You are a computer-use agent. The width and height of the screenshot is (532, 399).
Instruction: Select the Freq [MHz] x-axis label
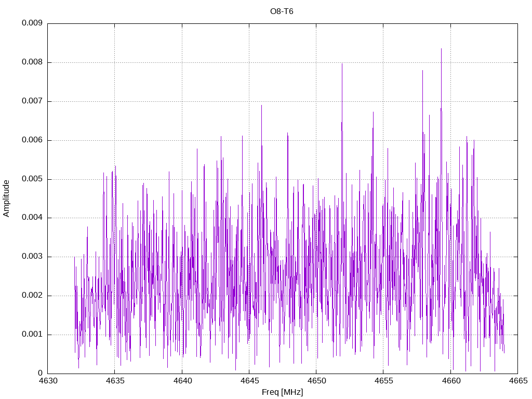[282, 392]
